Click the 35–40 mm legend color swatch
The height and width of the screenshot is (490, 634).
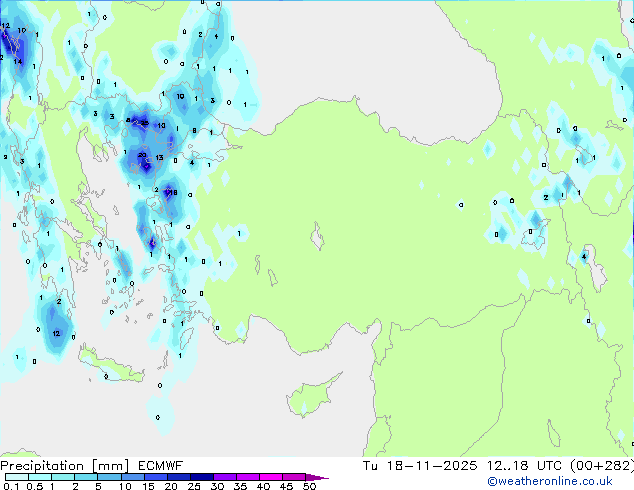tap(248, 477)
